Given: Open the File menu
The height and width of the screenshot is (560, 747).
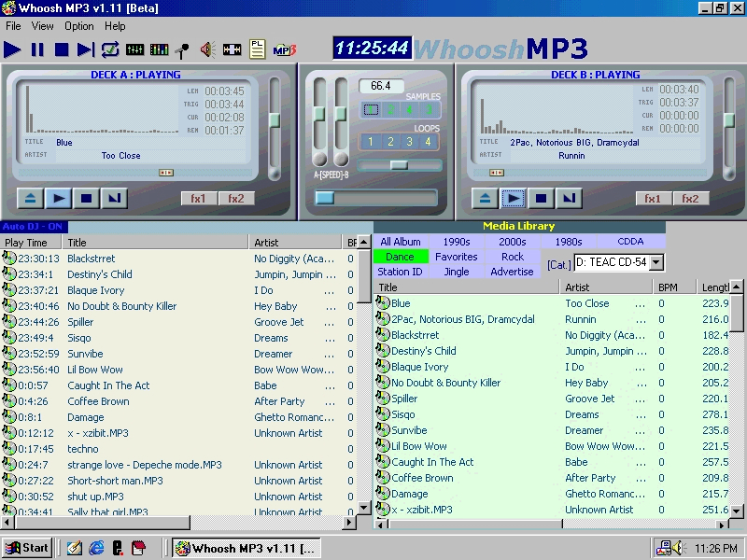Looking at the screenshot, I should point(13,26).
